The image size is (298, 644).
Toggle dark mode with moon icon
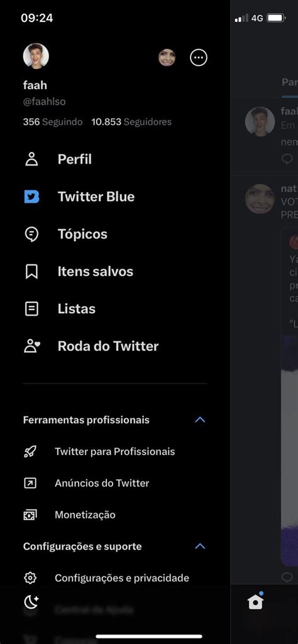(x=31, y=603)
